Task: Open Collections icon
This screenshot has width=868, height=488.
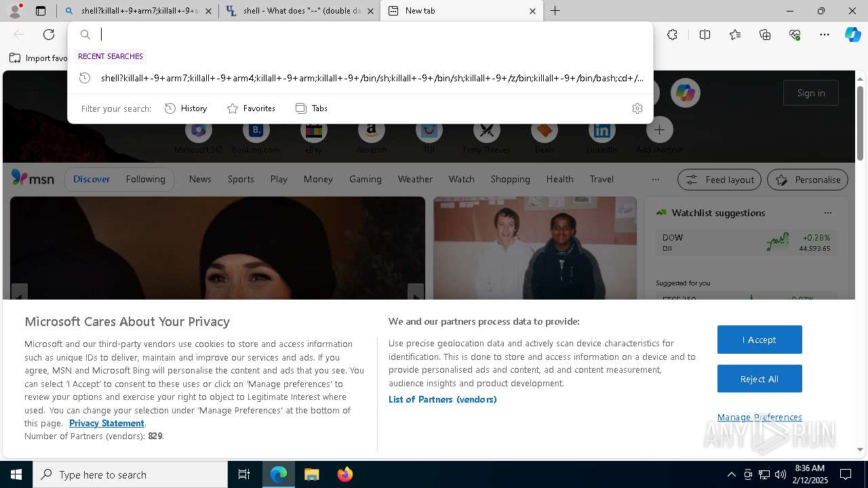Action: pyautogui.click(x=765, y=35)
